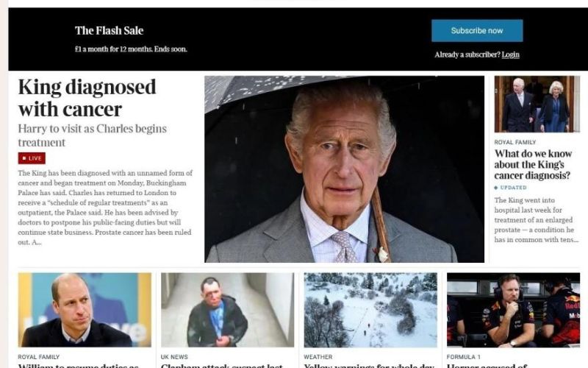Open the Charles and Camilla thumbnail image
The image size is (588, 368).
click(537, 104)
